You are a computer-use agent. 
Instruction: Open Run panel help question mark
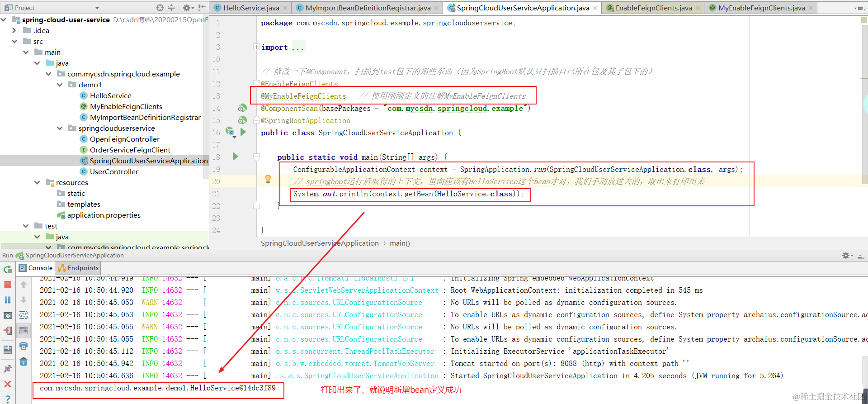pos(8,399)
